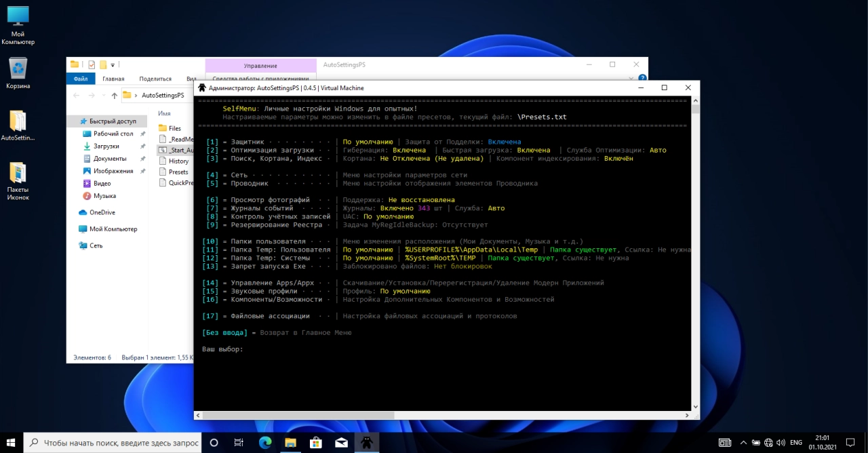The width and height of the screenshot is (868, 453).
Task: Open Документы in navigation pane
Action: click(109, 158)
